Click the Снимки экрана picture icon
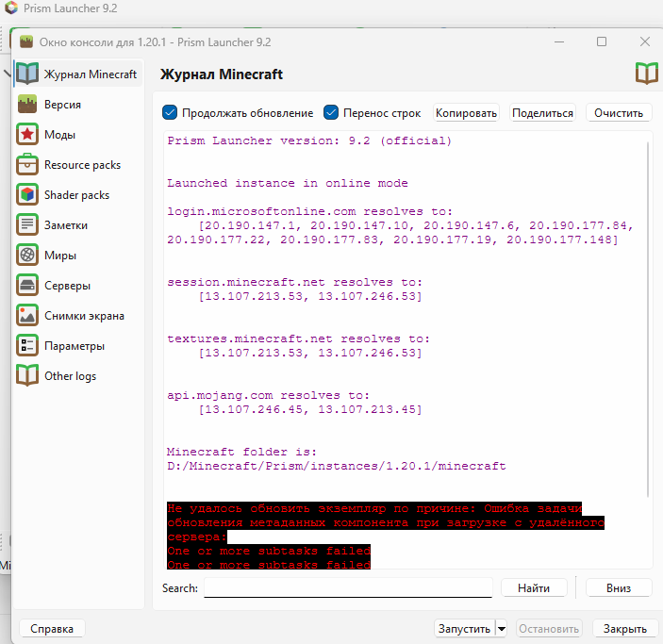Screen dimensions: 663x644 [x=27, y=316]
